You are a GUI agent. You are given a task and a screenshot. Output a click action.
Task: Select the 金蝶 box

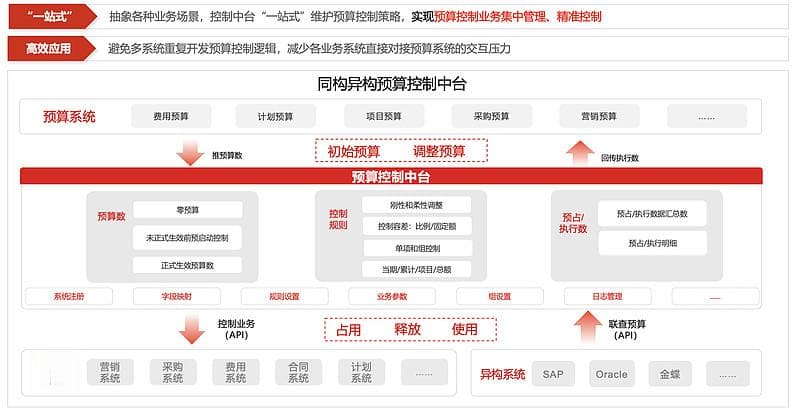tap(670, 374)
